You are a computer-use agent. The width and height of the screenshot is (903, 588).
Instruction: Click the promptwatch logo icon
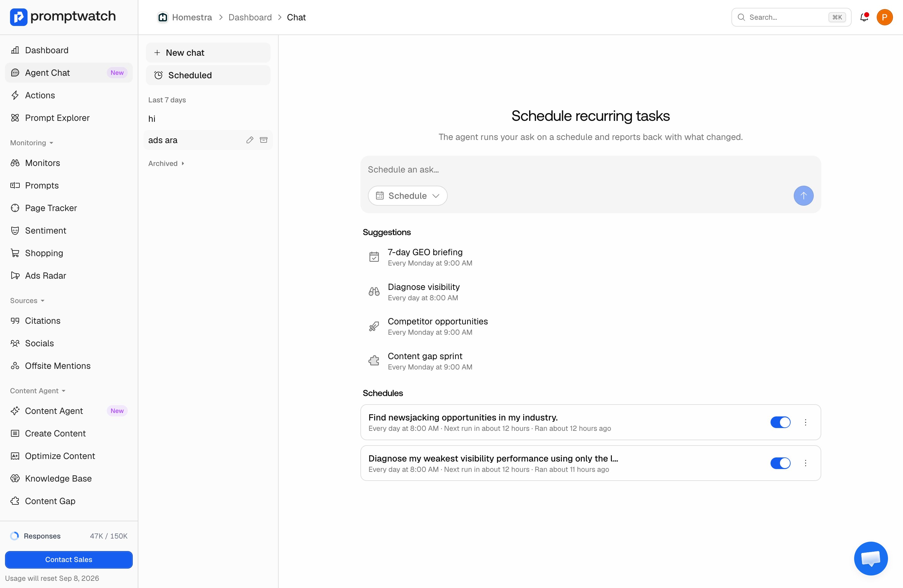tap(18, 17)
